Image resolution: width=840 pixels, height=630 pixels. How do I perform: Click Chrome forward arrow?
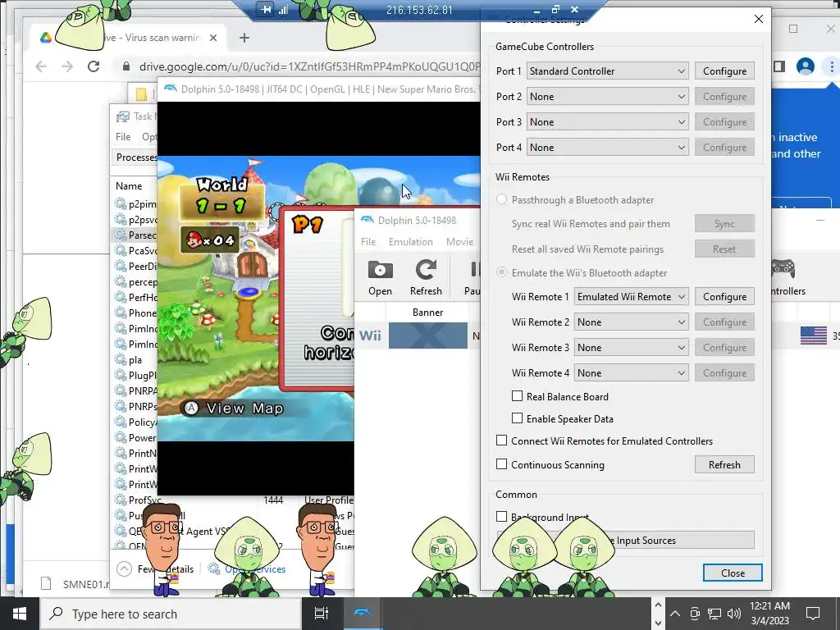click(67, 66)
